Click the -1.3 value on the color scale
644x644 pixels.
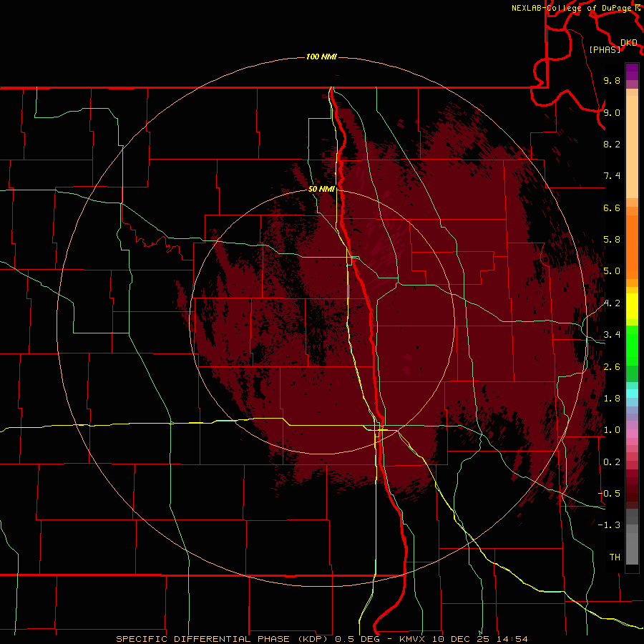click(609, 525)
